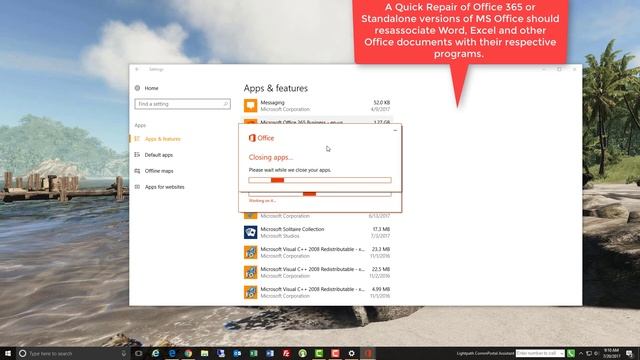Click the Closing apps... heading text

point(271,157)
